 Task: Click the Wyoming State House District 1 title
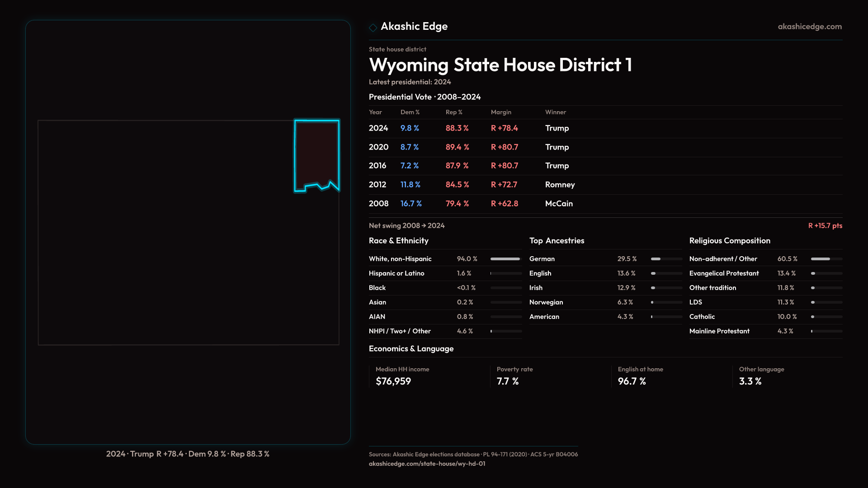(500, 65)
